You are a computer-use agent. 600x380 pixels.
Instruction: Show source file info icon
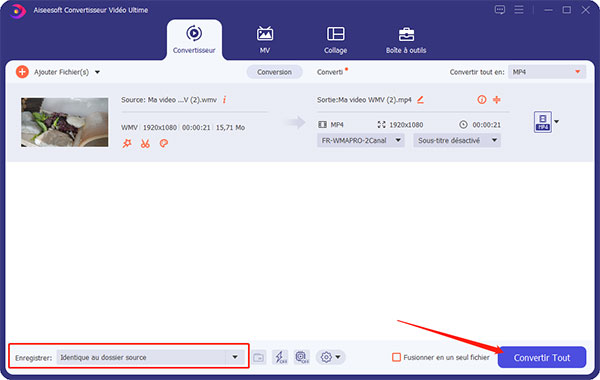(x=224, y=100)
